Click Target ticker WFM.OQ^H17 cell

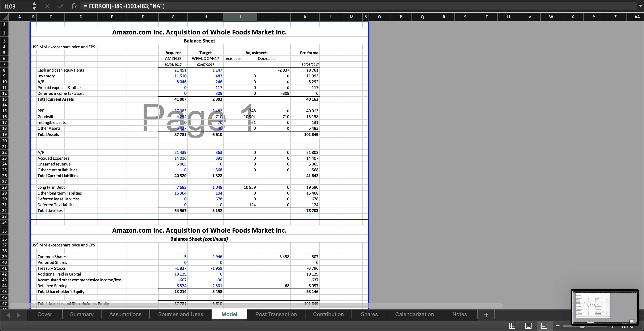[x=205, y=59]
